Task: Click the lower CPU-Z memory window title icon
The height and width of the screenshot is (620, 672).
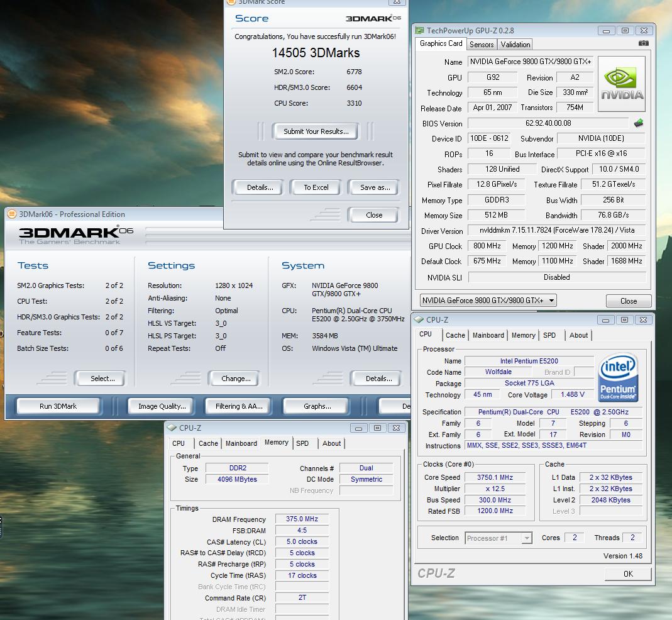Action: (172, 428)
